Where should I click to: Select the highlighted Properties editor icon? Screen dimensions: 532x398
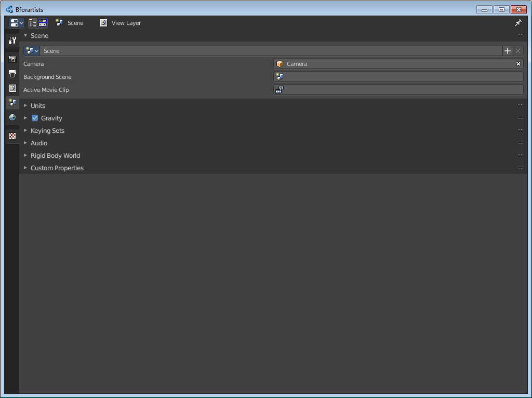43,23
